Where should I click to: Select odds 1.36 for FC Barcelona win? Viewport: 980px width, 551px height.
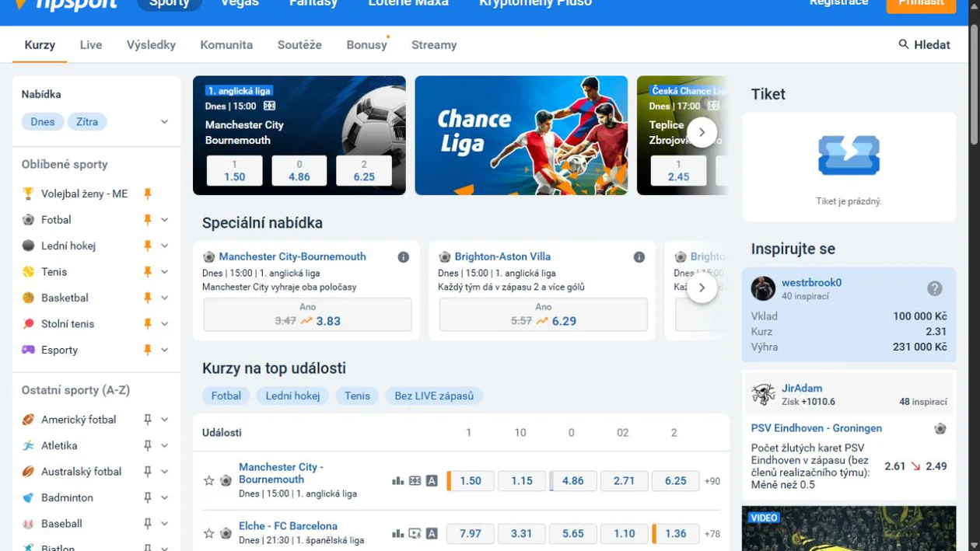[x=676, y=534]
